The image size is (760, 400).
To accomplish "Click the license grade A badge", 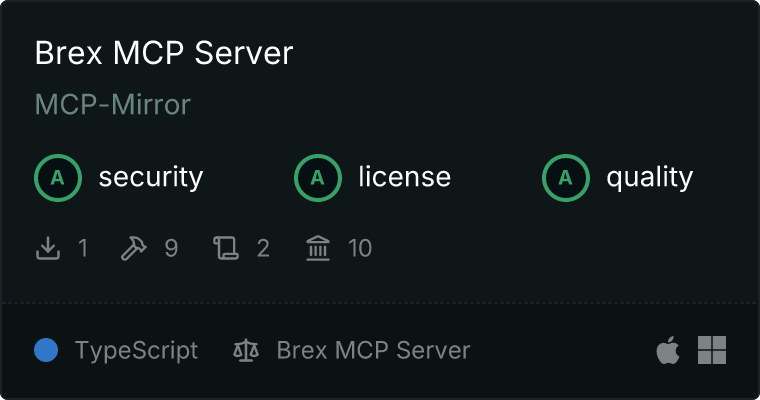I will coord(317,178).
